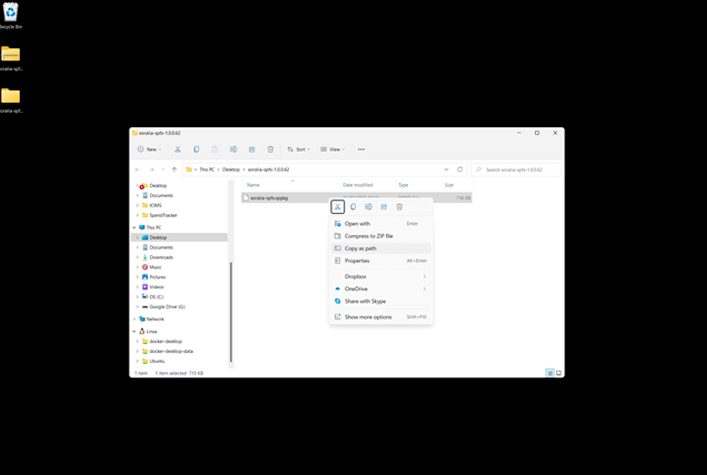
Task: Click the Search xoralia-spfx search box
Action: coord(516,170)
